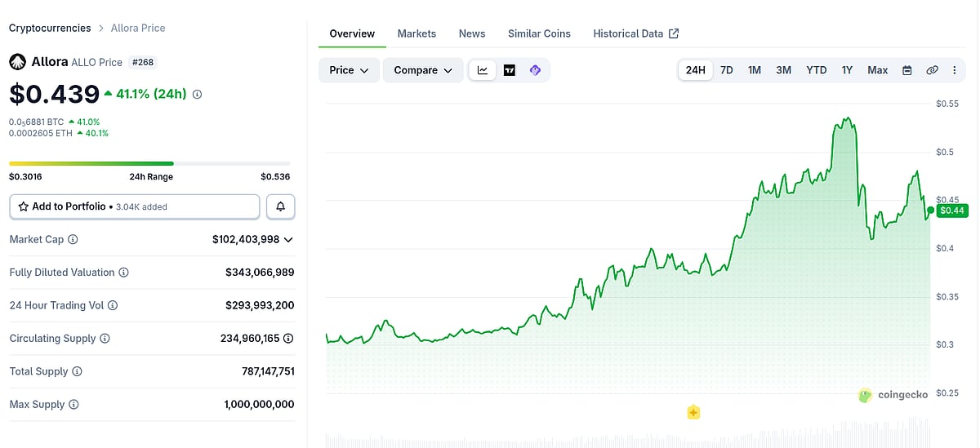Click the $0.536 range high value
Image resolution: width=980 pixels, height=448 pixels.
(275, 176)
